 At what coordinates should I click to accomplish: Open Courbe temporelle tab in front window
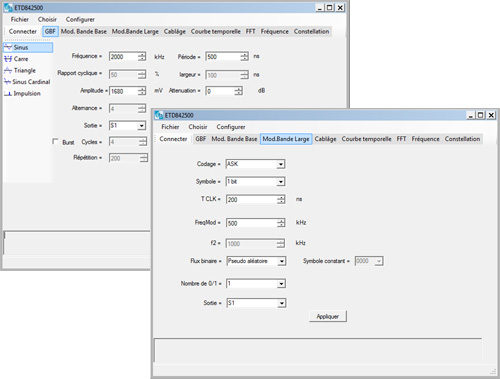[x=366, y=139]
